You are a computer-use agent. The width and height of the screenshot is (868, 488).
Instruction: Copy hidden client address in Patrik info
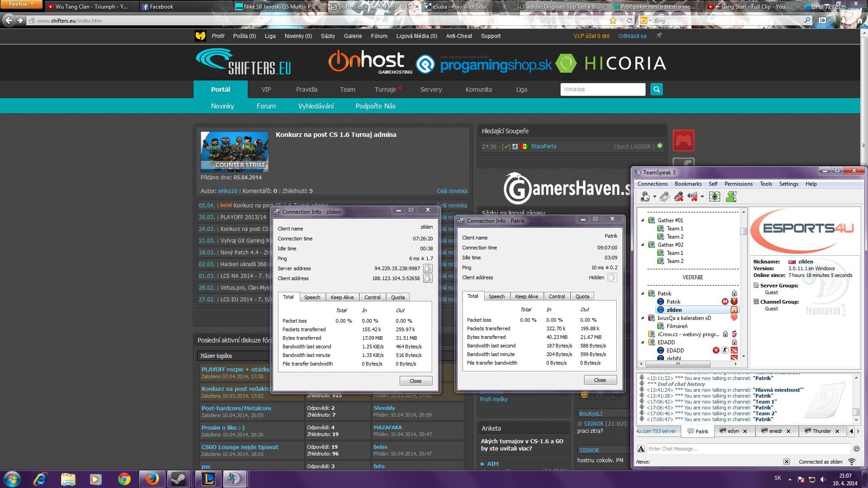(612, 277)
